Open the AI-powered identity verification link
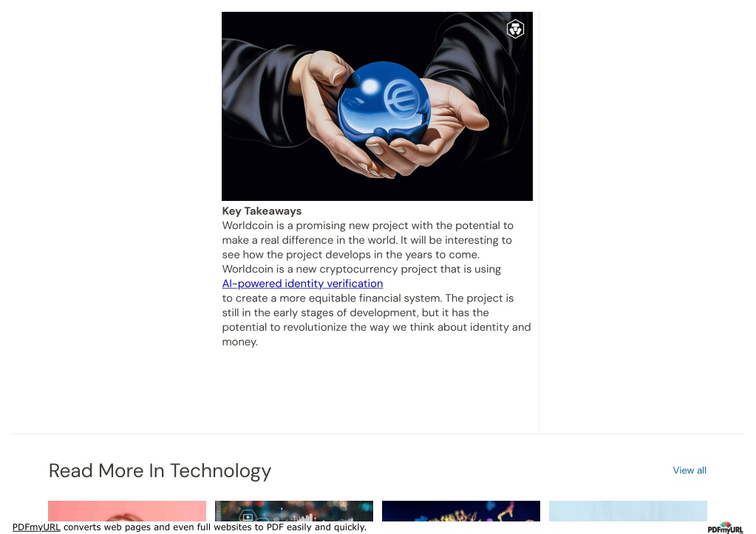Image resolution: width=756 pixels, height=534 pixels. pos(302,284)
